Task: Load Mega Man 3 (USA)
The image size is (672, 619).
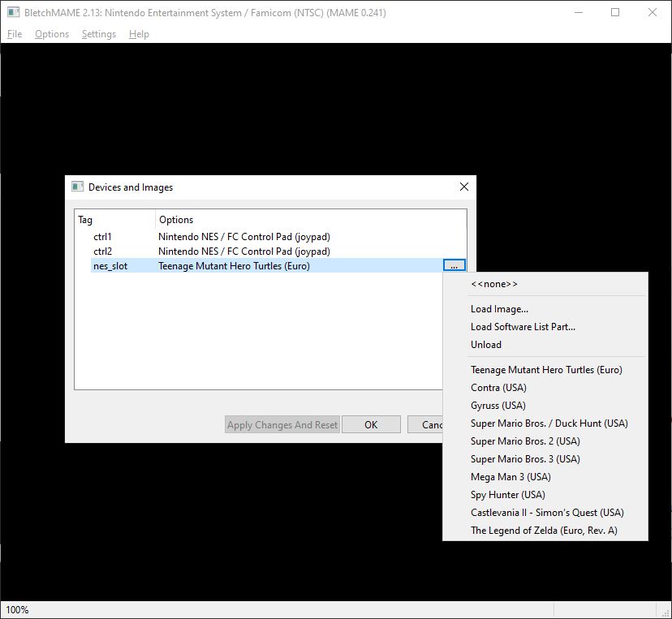Action: tap(545, 477)
